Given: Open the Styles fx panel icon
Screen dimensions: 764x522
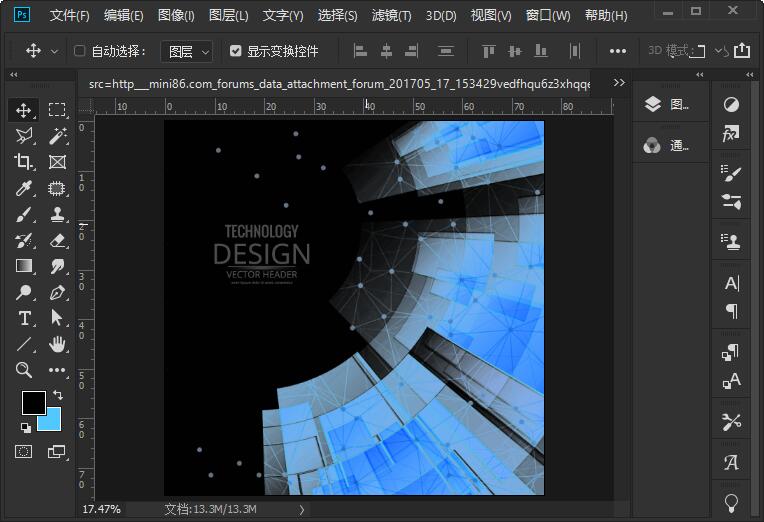Looking at the screenshot, I should coord(731,133).
